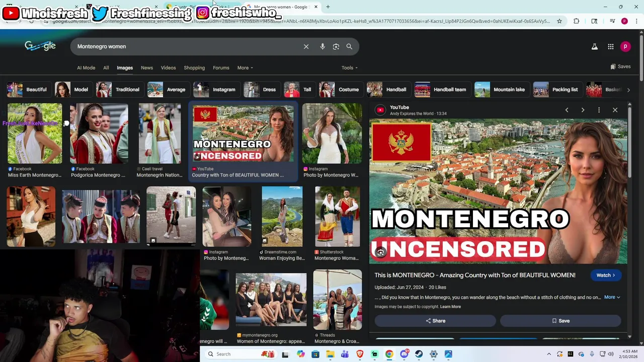Screen dimensions: 644x362
Task: Start voice search with microphone icon
Action: click(323, 46)
